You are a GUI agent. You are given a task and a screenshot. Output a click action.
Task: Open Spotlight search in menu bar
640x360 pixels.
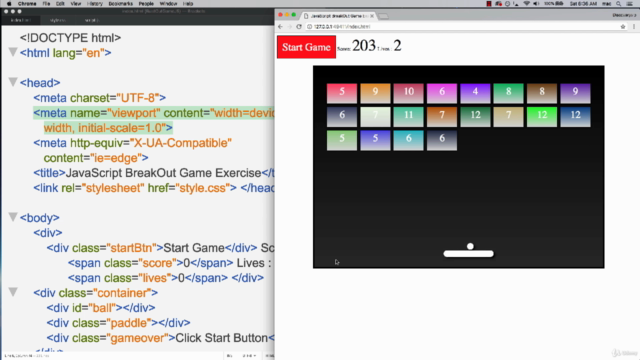(619, 4)
